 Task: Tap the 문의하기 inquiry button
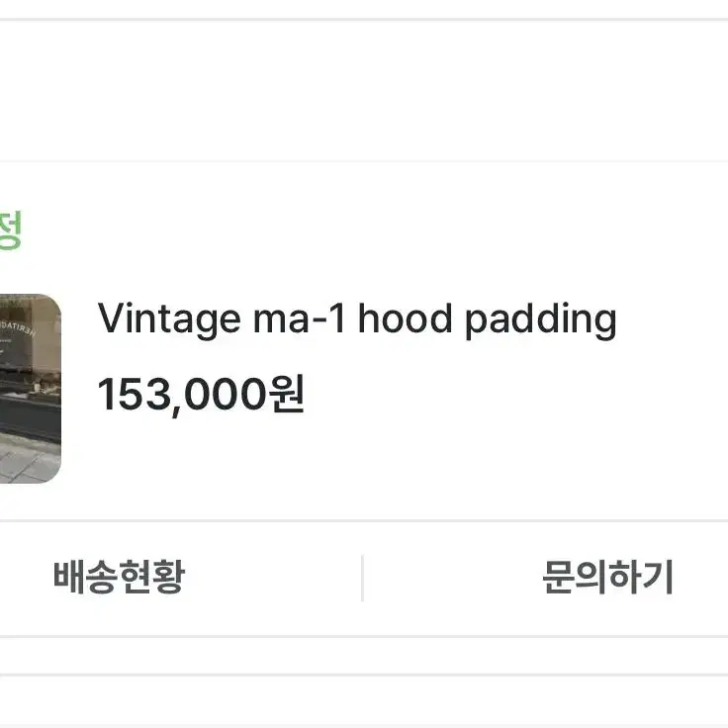tap(607, 577)
